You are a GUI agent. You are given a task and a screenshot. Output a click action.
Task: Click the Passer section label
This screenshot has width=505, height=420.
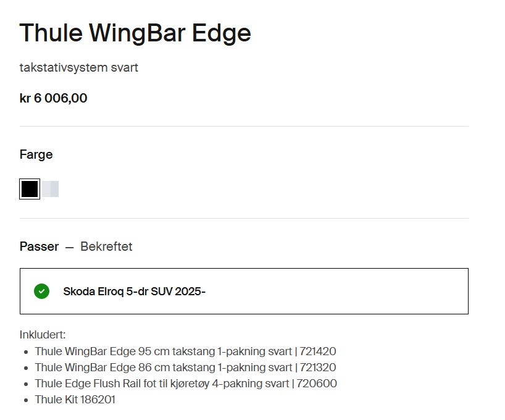[x=39, y=246]
